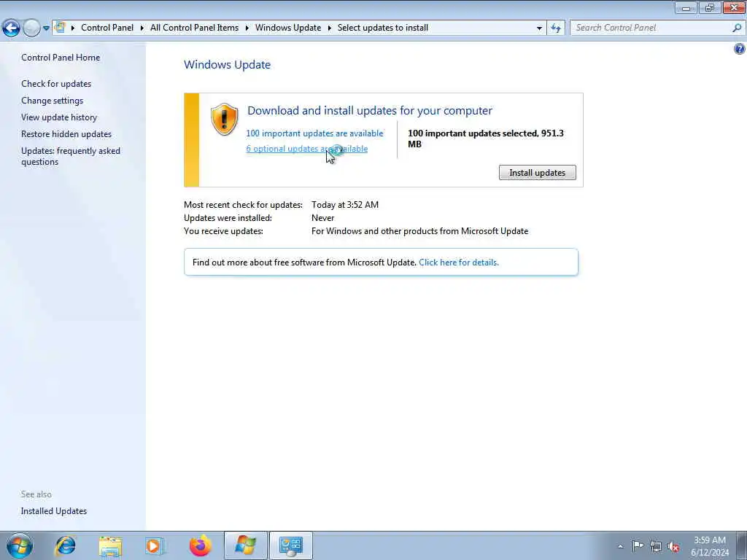Viewport: 747px width, 560px height.
Task: Click the Install updates button
Action: click(538, 172)
